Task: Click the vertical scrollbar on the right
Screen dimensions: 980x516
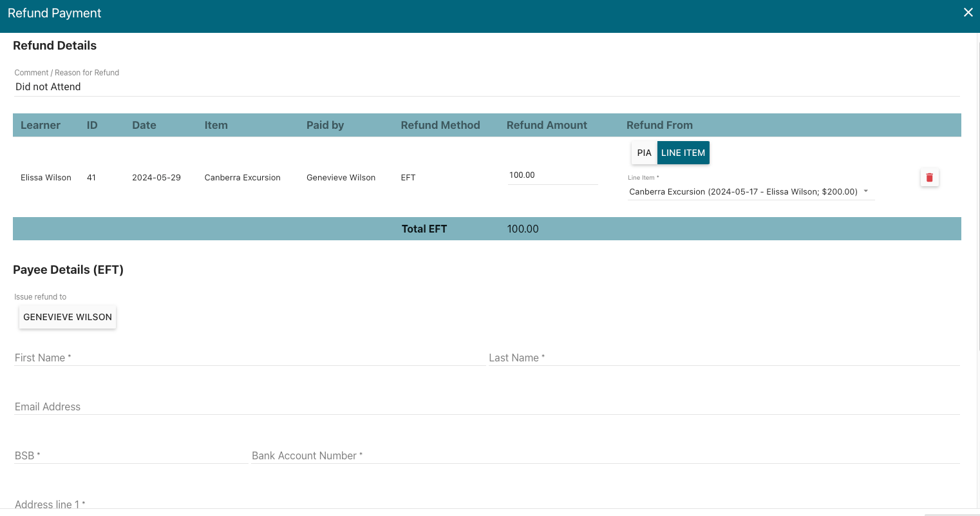Action: click(977, 193)
